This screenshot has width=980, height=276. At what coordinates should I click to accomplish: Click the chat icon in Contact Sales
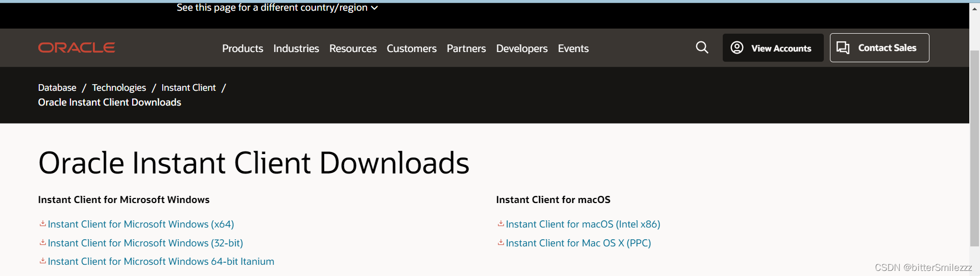pyautogui.click(x=843, y=47)
